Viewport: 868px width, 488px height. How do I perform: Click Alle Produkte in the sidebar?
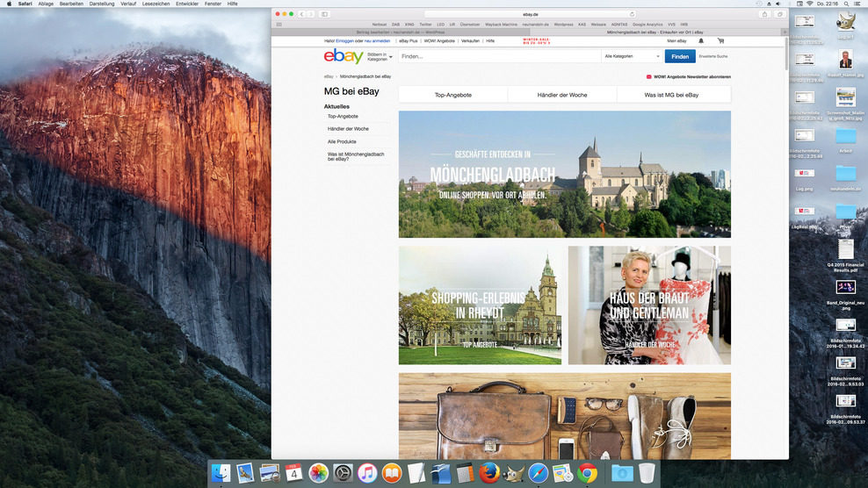(342, 141)
